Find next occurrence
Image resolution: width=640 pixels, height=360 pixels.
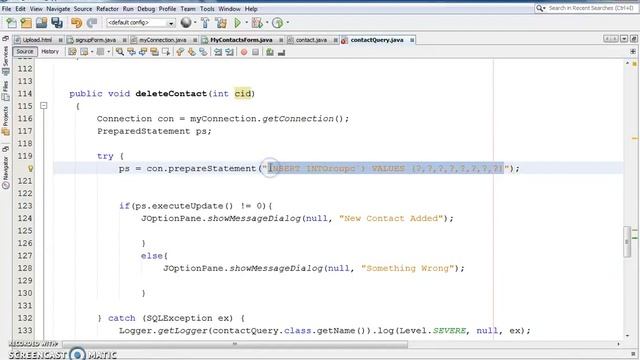click(143, 52)
